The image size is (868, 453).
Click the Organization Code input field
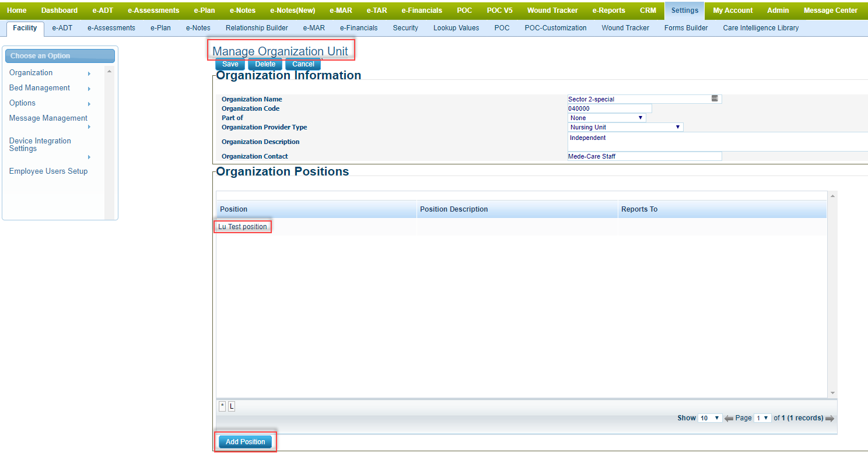[609, 108]
